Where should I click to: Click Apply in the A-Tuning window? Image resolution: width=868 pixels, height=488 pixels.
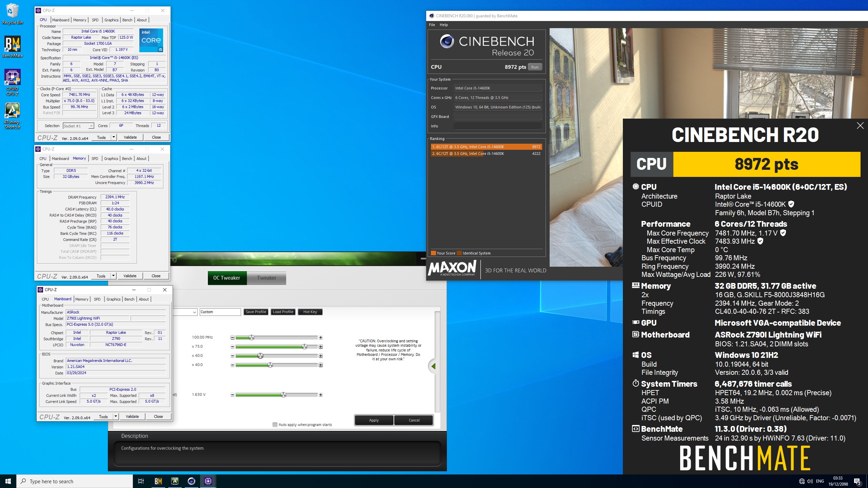tap(374, 420)
